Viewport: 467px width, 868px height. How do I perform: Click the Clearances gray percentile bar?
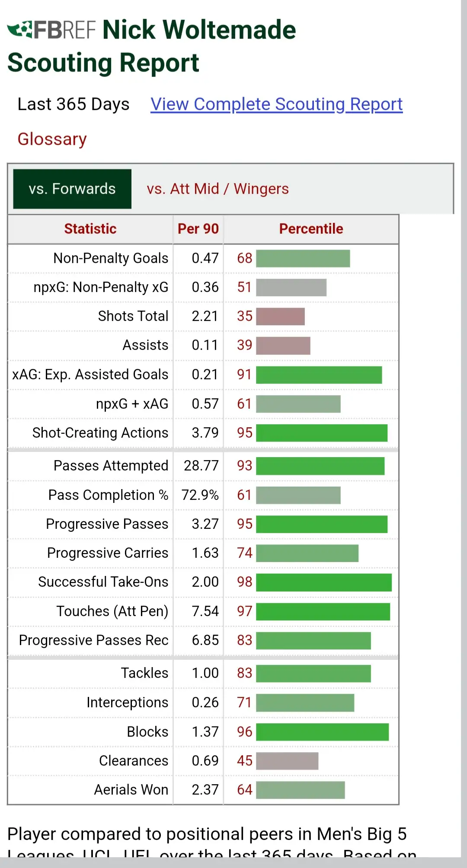tap(287, 761)
